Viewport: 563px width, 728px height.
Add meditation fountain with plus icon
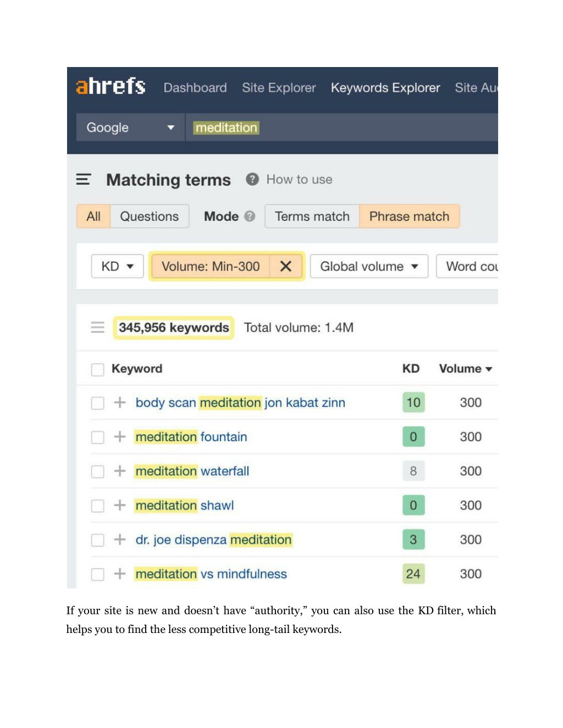click(119, 437)
